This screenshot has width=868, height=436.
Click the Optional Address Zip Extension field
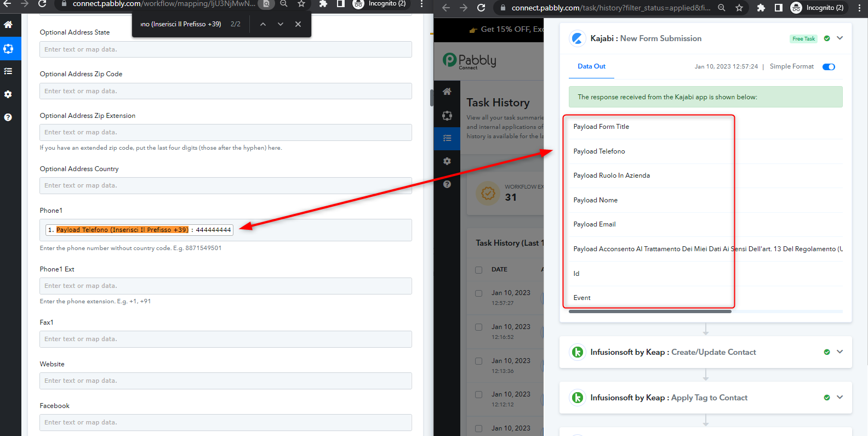pyautogui.click(x=226, y=132)
